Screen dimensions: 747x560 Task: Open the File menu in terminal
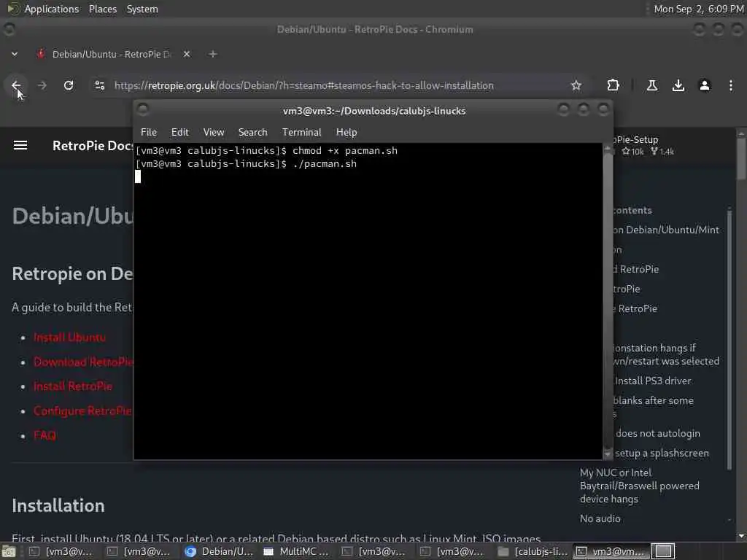(x=149, y=133)
